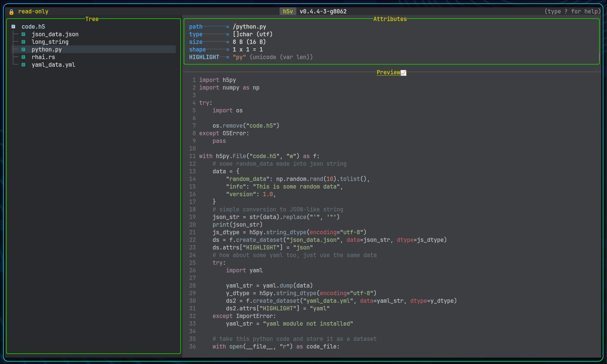Select the code.h5 root node
607x364 pixels.
pyautogui.click(x=33, y=27)
